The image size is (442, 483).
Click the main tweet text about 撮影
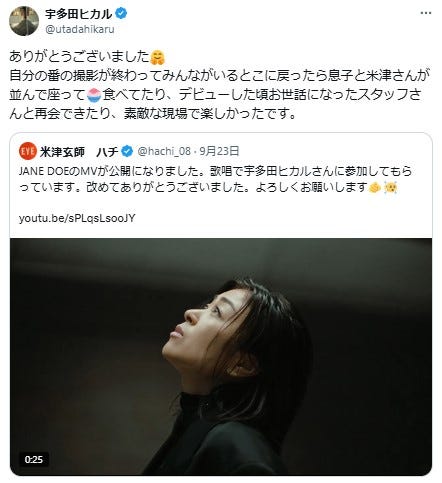click(219, 85)
